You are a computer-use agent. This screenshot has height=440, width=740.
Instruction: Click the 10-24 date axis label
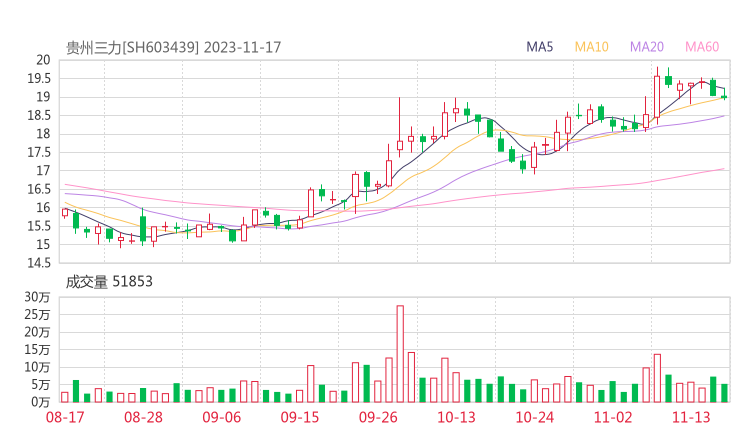click(534, 417)
